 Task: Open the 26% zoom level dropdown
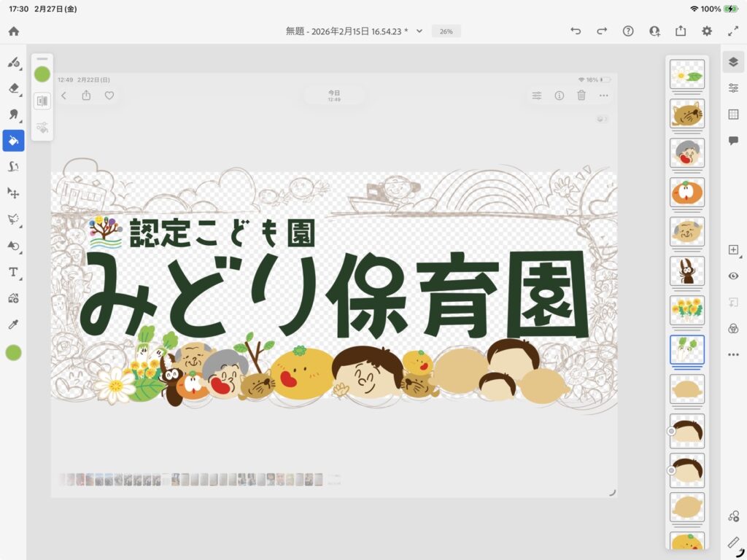pos(446,31)
